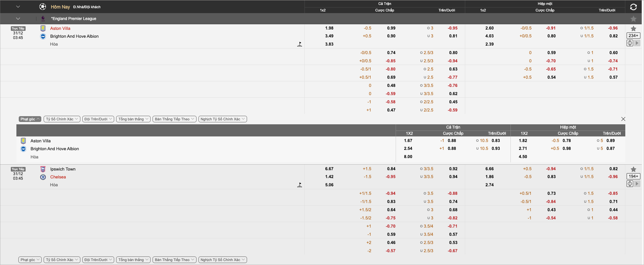Open match field view for Ipswich game
This screenshot has width=644, height=265.
[630, 184]
